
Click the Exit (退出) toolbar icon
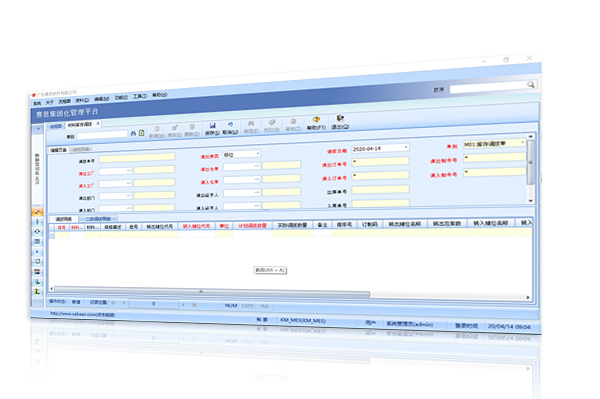pyautogui.click(x=340, y=118)
